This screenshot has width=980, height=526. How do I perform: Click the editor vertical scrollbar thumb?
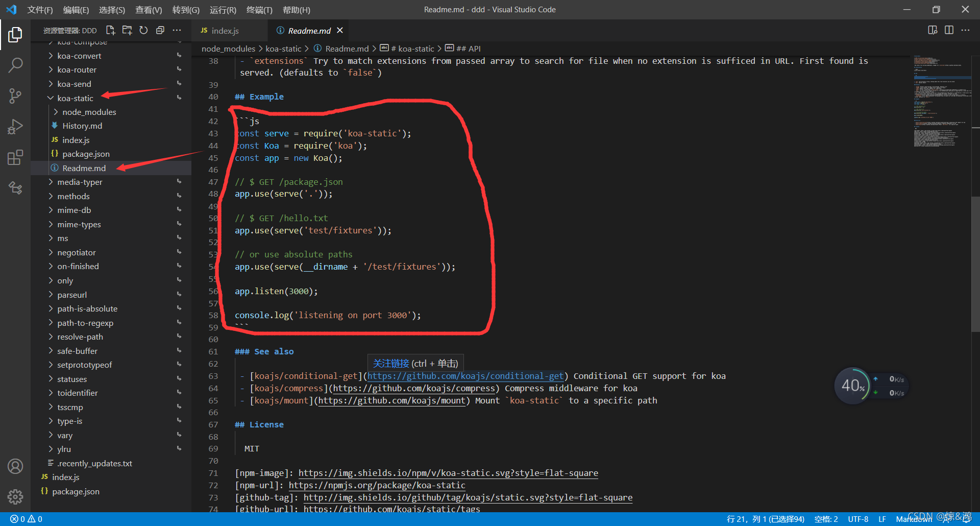[975, 265]
